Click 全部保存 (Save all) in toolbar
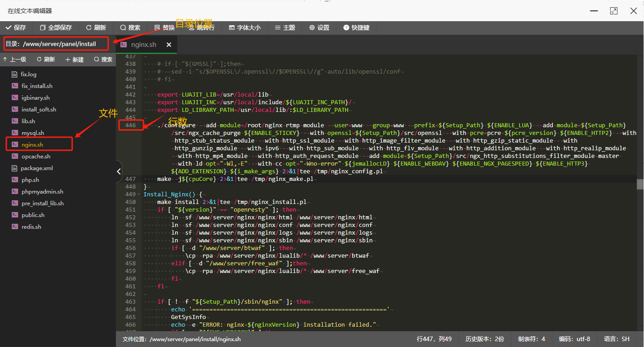 (x=56, y=28)
